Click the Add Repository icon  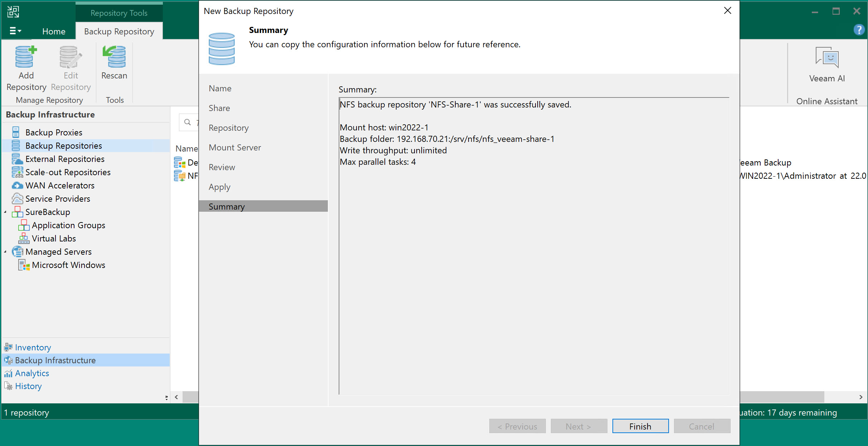(26, 57)
